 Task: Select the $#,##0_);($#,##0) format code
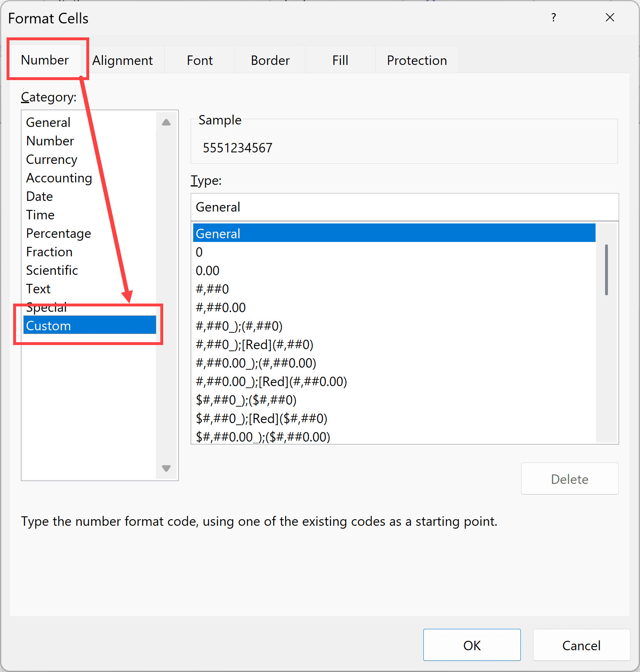[x=246, y=400]
